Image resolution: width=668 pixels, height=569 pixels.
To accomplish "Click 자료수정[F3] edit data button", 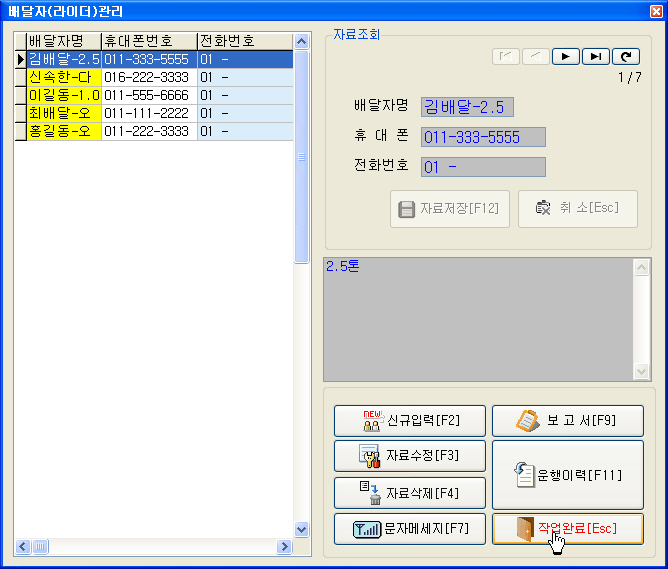I will (410, 456).
